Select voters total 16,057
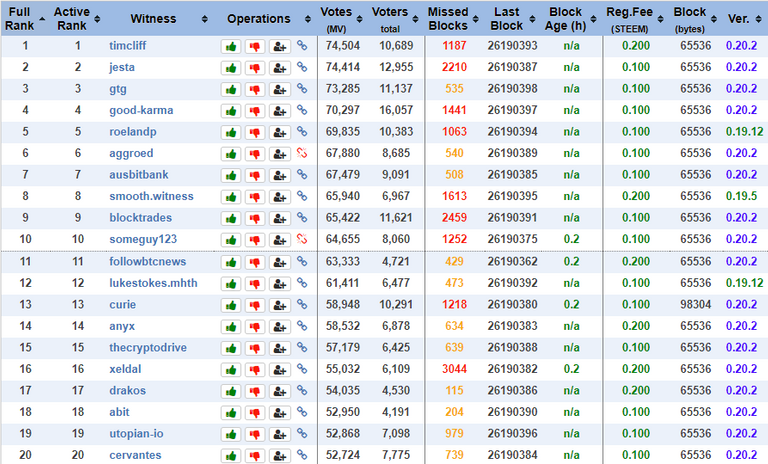768x464 pixels. pos(396,110)
